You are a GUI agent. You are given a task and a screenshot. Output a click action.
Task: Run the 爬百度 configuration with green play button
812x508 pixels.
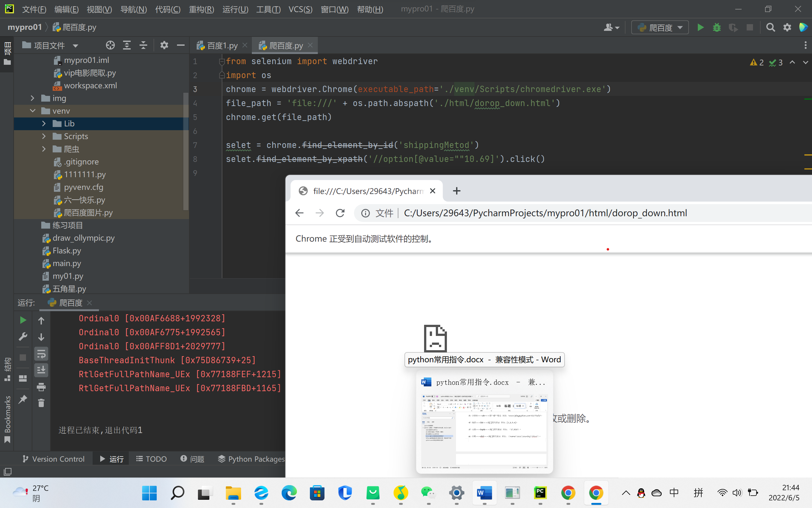pos(700,27)
